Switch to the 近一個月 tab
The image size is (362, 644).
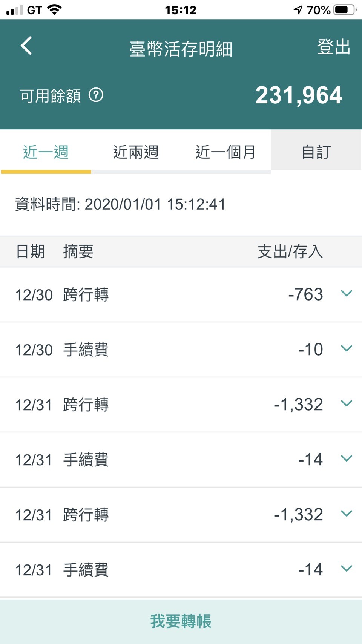(225, 152)
